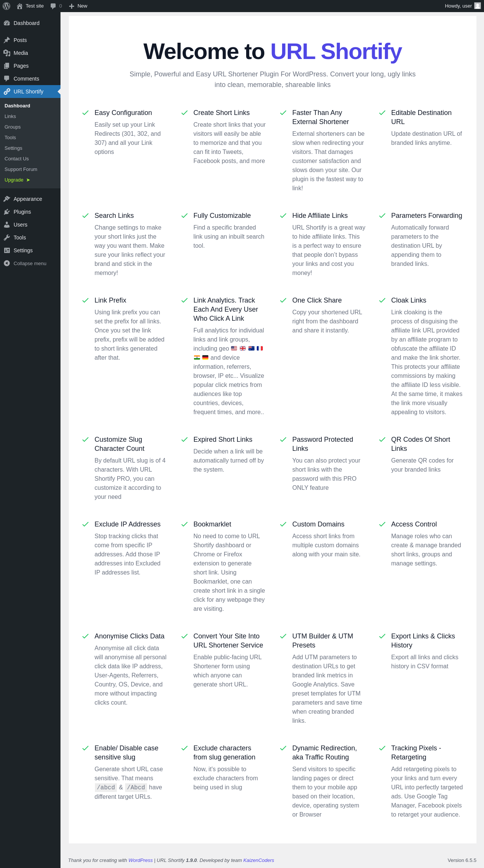Follow the KaizenCoders footer link
This screenshot has height=868, width=484.
[259, 860]
